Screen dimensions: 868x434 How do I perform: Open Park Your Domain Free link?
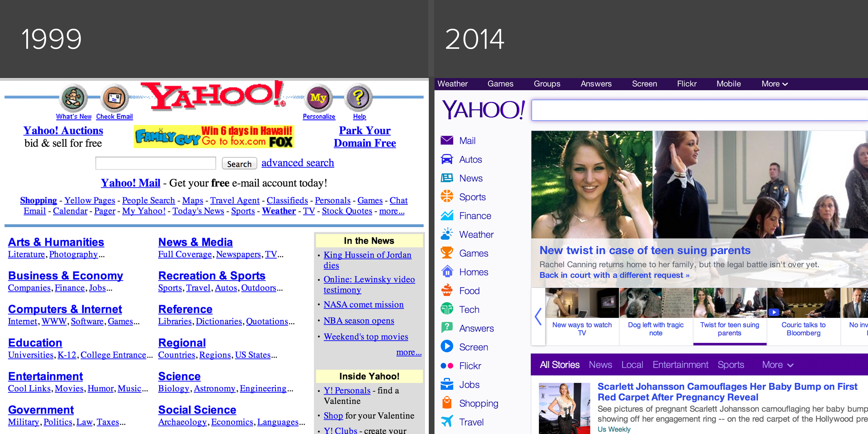click(365, 136)
